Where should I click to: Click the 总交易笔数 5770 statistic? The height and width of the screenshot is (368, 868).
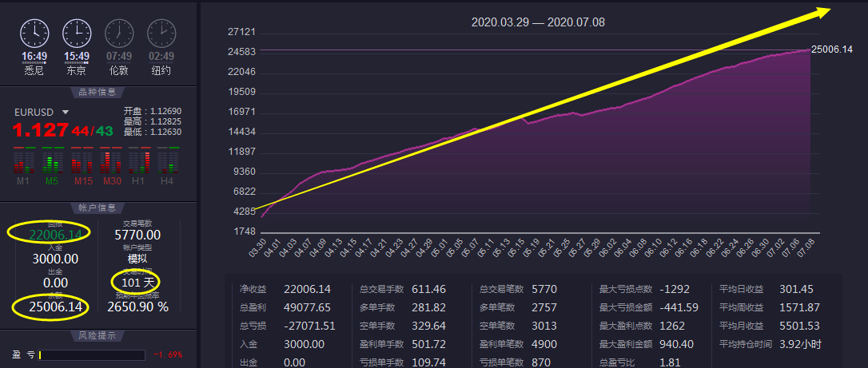(x=518, y=289)
